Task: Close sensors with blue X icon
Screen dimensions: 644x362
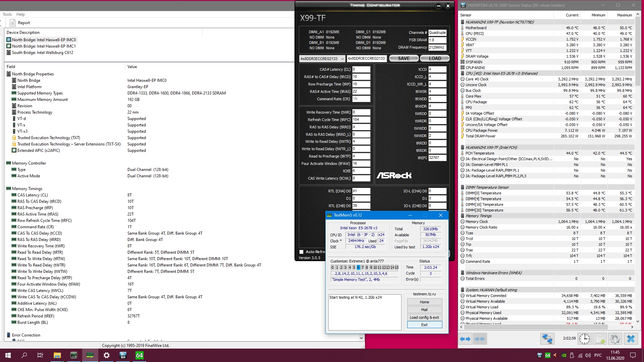Action: 631,339
